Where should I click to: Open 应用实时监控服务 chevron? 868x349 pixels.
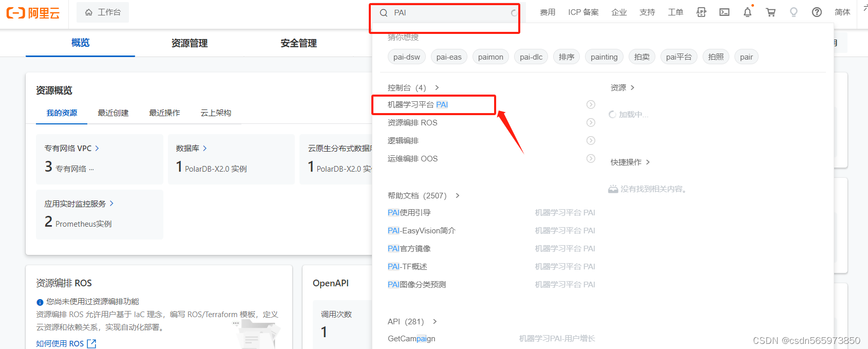(111, 204)
